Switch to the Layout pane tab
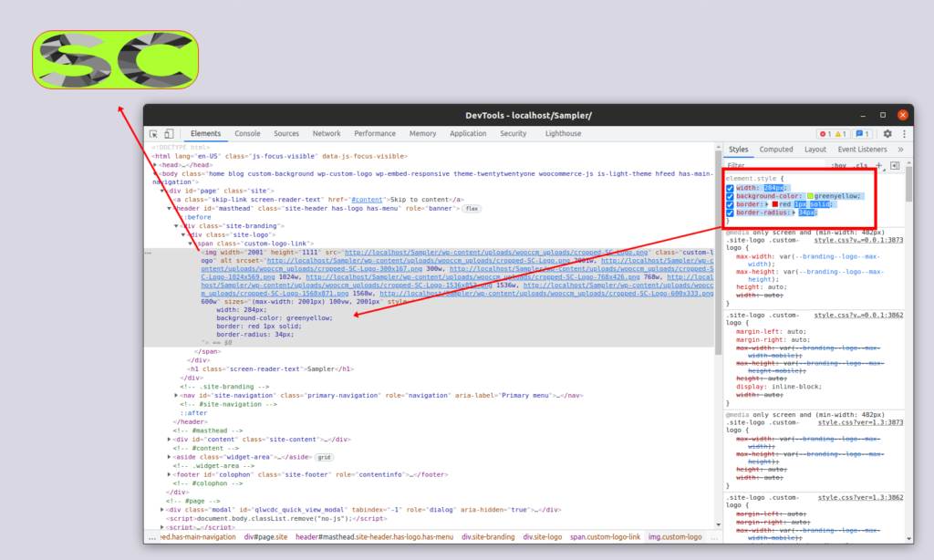Screen dimensions: 934x560 tap(815, 150)
